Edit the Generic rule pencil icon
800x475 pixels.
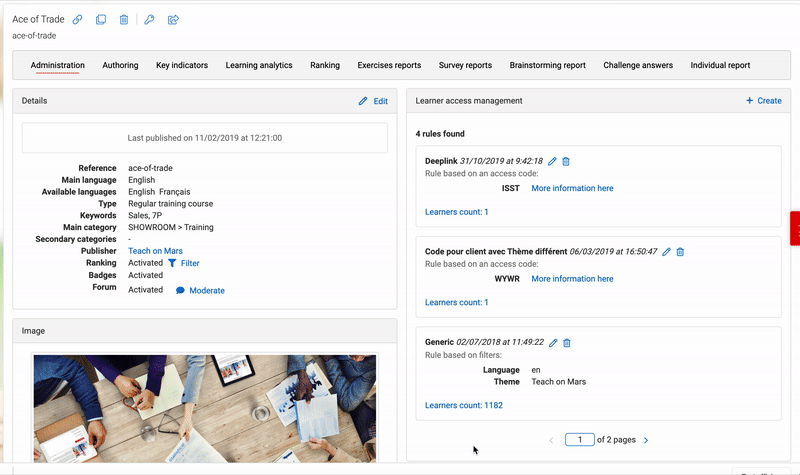pyautogui.click(x=553, y=342)
